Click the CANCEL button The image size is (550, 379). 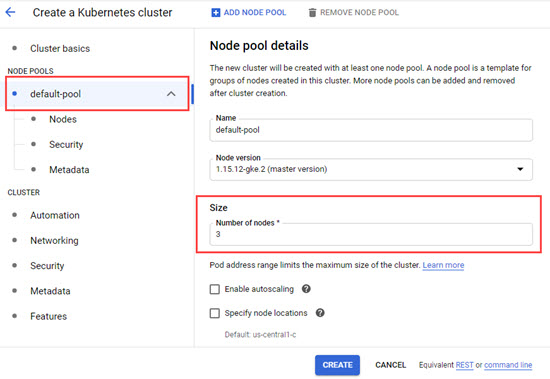pyautogui.click(x=390, y=365)
